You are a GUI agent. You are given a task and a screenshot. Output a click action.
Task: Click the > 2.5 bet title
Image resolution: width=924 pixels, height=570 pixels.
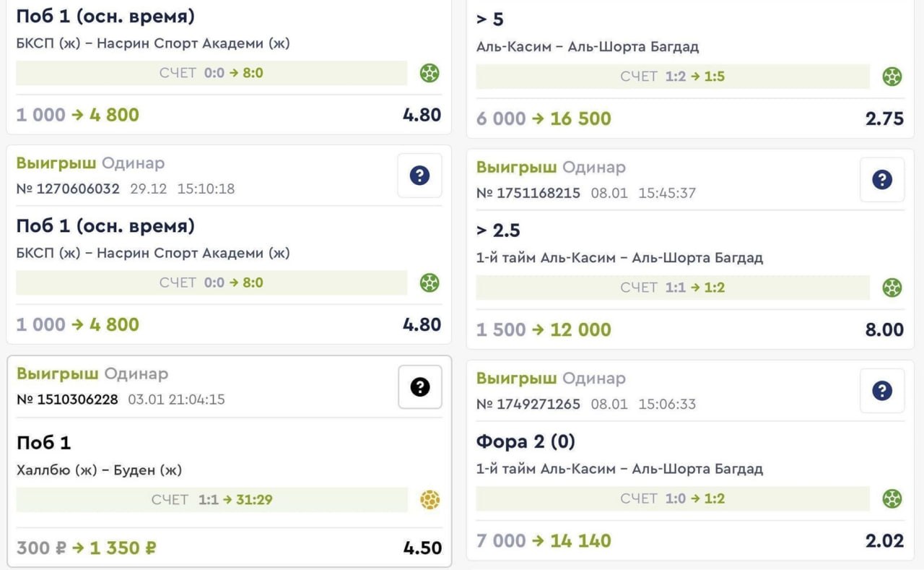point(498,230)
